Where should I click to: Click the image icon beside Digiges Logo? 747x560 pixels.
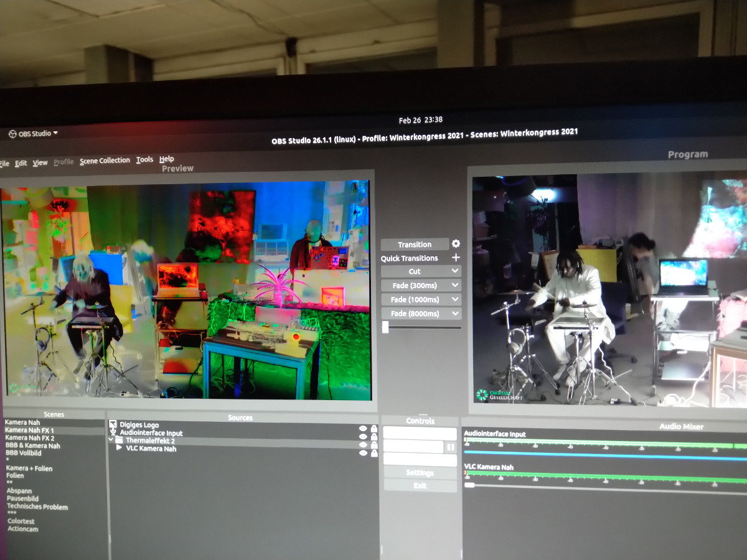[113, 424]
